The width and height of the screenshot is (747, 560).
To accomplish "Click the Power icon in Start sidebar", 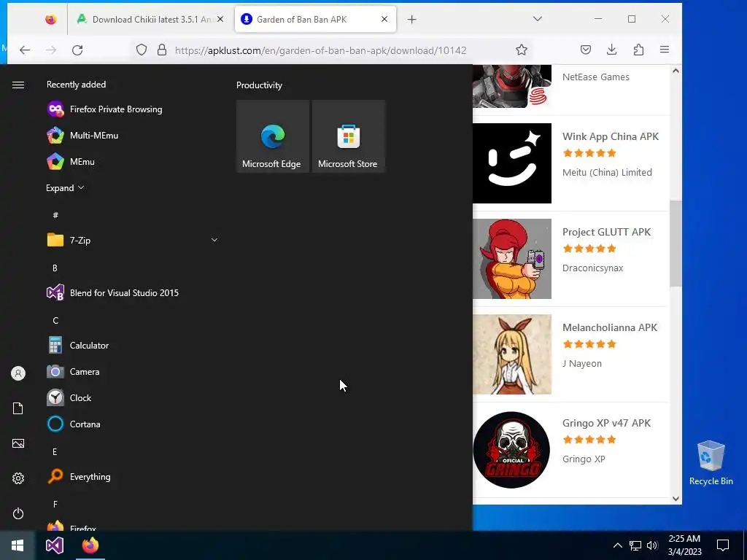I will coord(18,513).
